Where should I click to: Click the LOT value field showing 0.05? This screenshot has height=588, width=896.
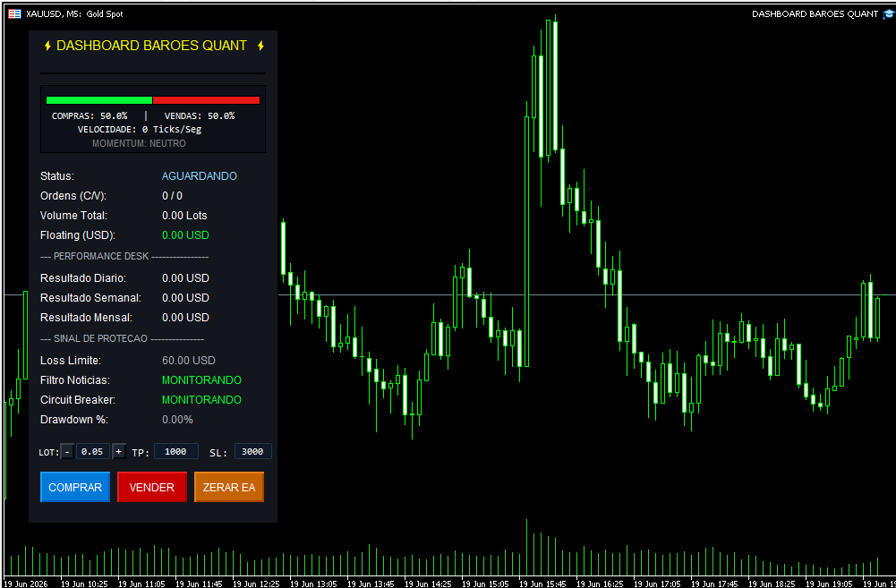(x=92, y=451)
